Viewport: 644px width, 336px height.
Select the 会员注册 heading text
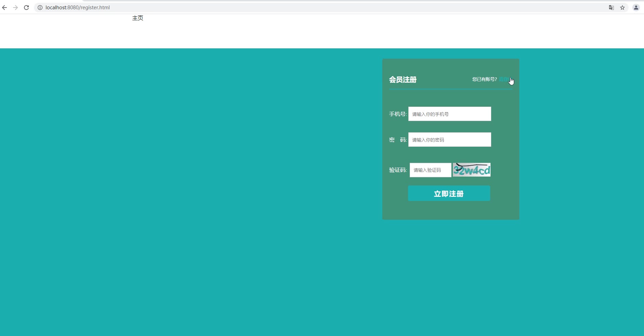pos(403,80)
